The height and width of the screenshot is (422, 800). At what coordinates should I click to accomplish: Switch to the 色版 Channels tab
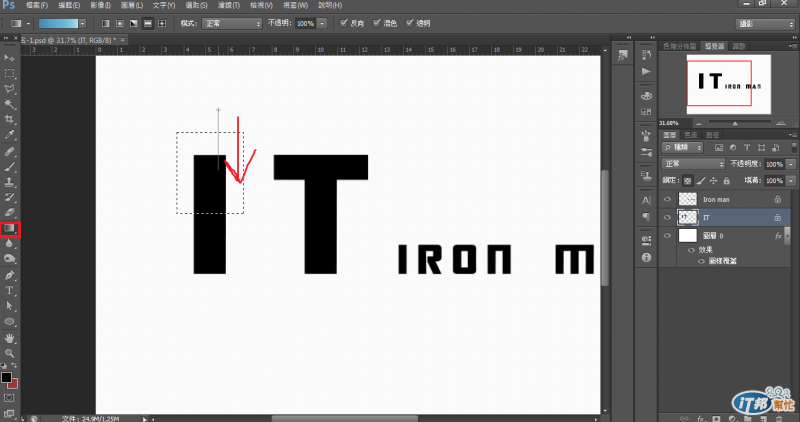pyautogui.click(x=691, y=135)
